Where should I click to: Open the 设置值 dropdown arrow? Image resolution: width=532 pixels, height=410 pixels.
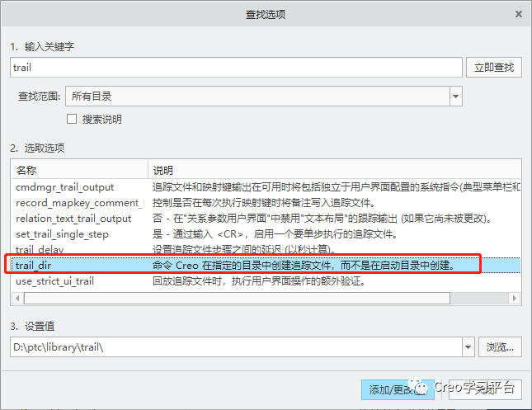(468, 346)
